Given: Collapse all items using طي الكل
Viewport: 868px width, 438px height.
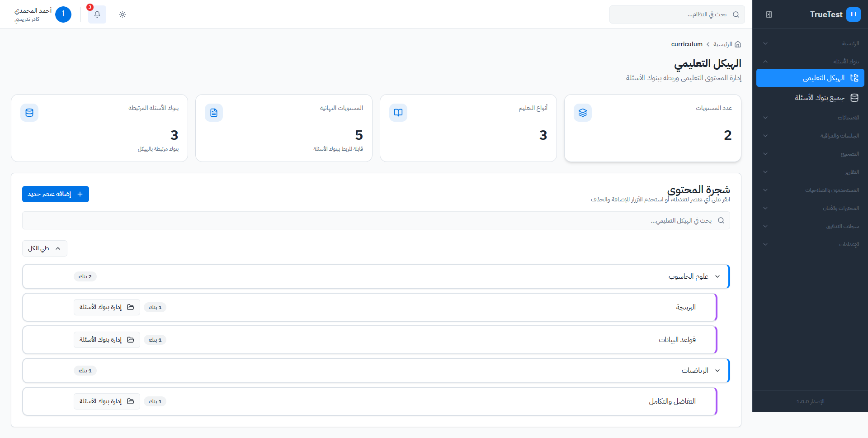Looking at the screenshot, I should pyautogui.click(x=44, y=248).
